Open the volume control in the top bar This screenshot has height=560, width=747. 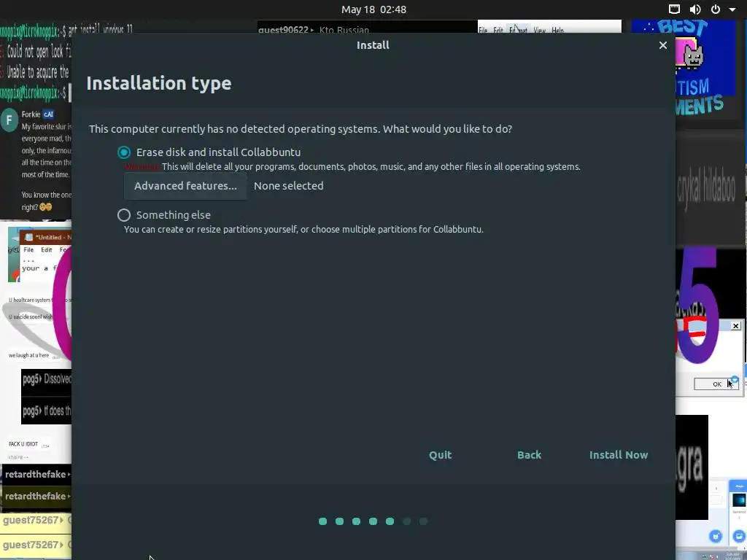pyautogui.click(x=695, y=9)
